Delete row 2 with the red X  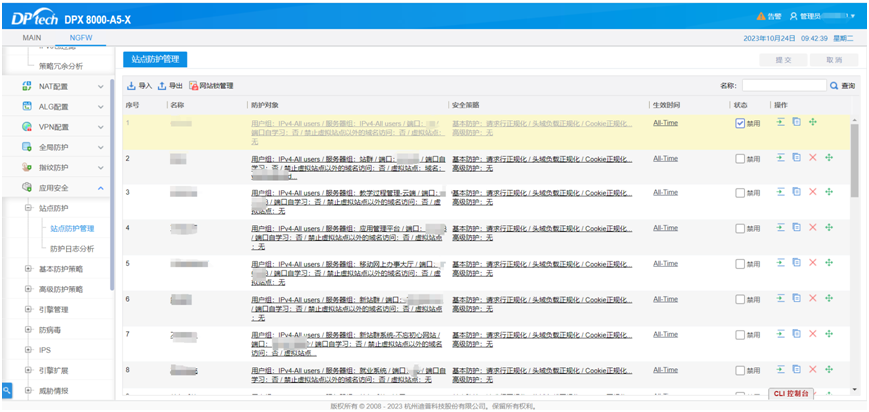pos(813,157)
